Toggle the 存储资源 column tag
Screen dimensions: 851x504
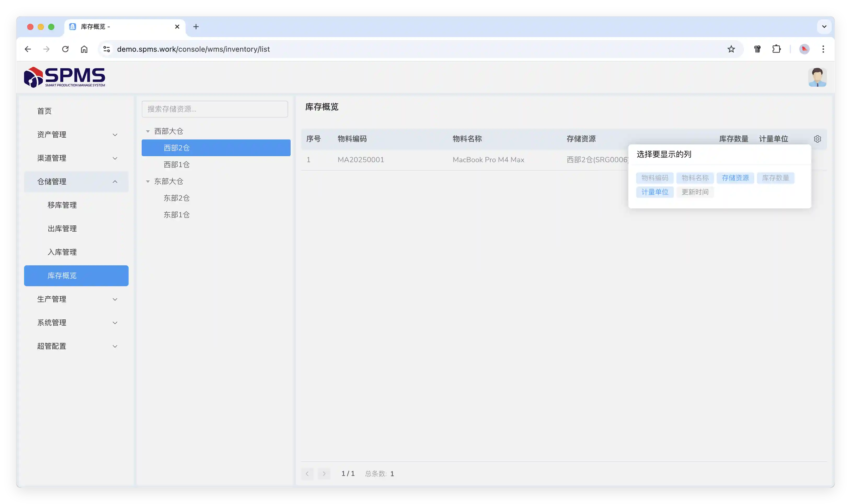[735, 178]
